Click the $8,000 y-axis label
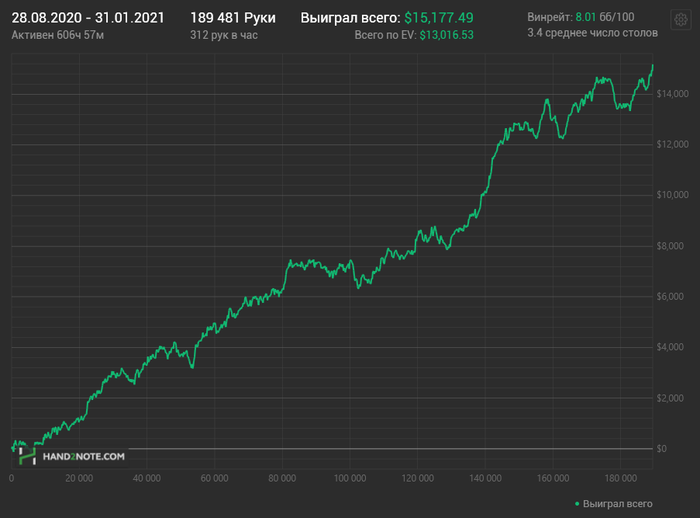The height and width of the screenshot is (518, 700). (x=670, y=246)
